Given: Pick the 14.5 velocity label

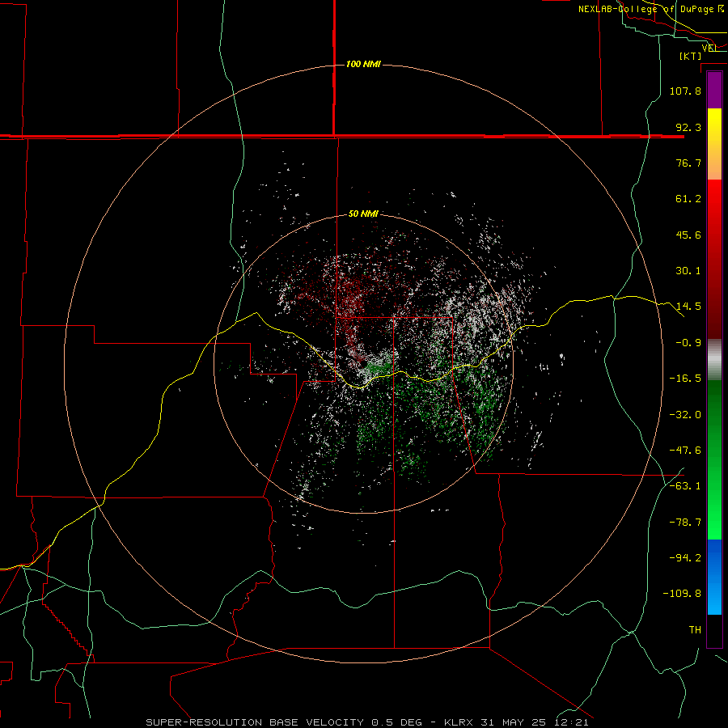Looking at the screenshot, I should pos(688,307).
